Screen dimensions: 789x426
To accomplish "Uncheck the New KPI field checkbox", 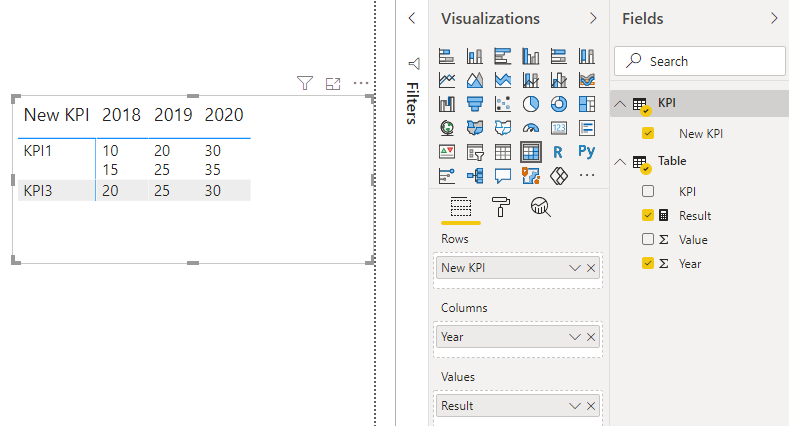I will 648,133.
